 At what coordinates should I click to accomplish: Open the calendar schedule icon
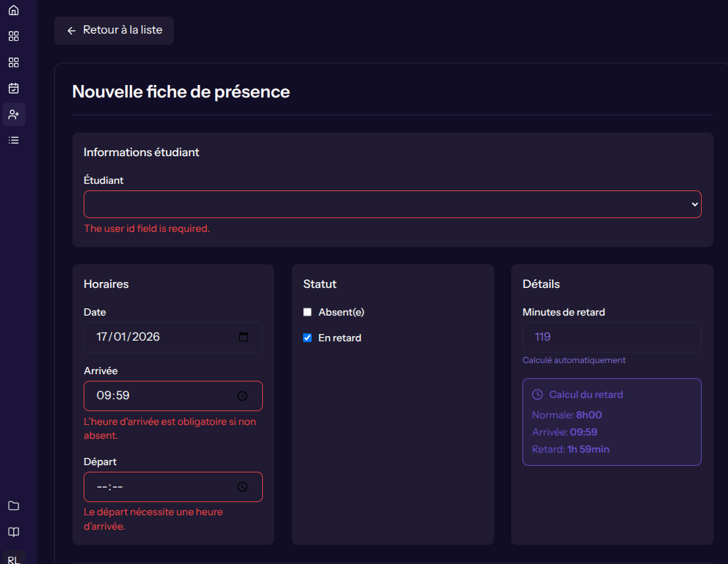point(13,88)
